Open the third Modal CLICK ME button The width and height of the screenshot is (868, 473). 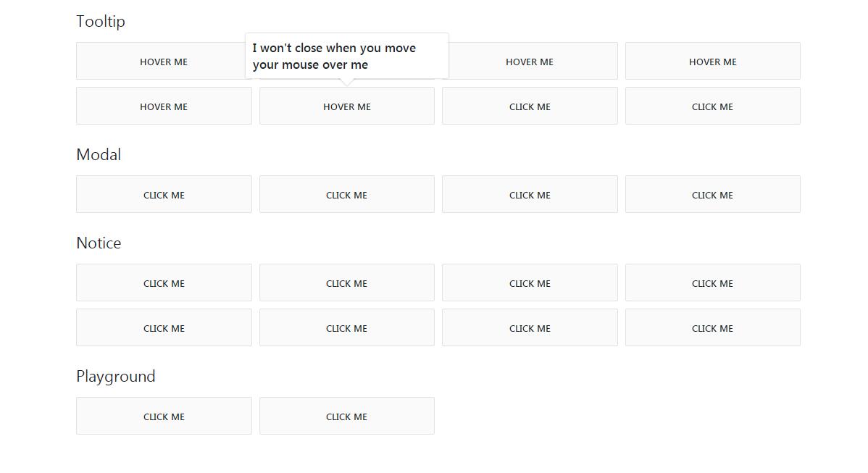[x=530, y=195]
